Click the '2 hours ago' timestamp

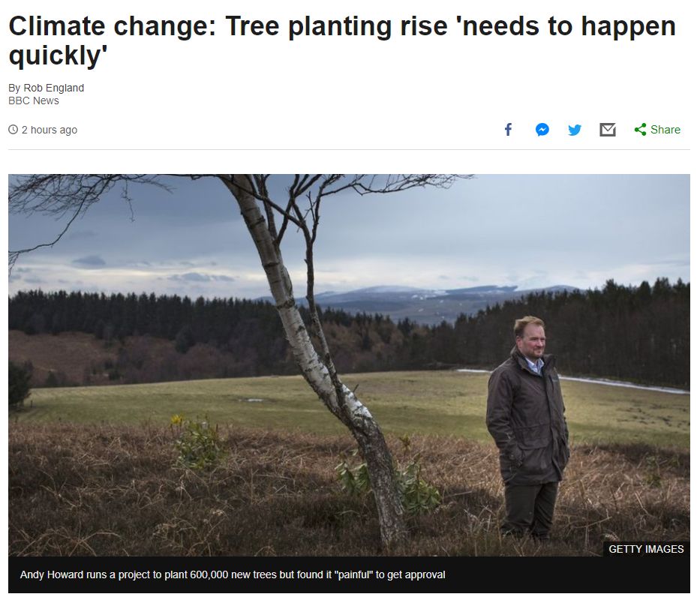[48, 129]
